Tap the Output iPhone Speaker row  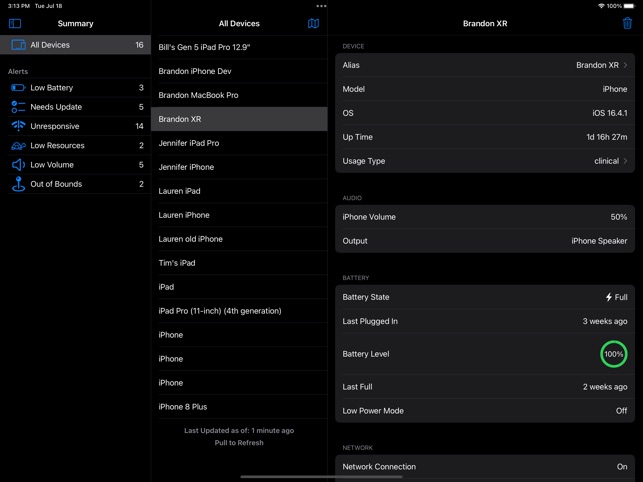click(485, 241)
